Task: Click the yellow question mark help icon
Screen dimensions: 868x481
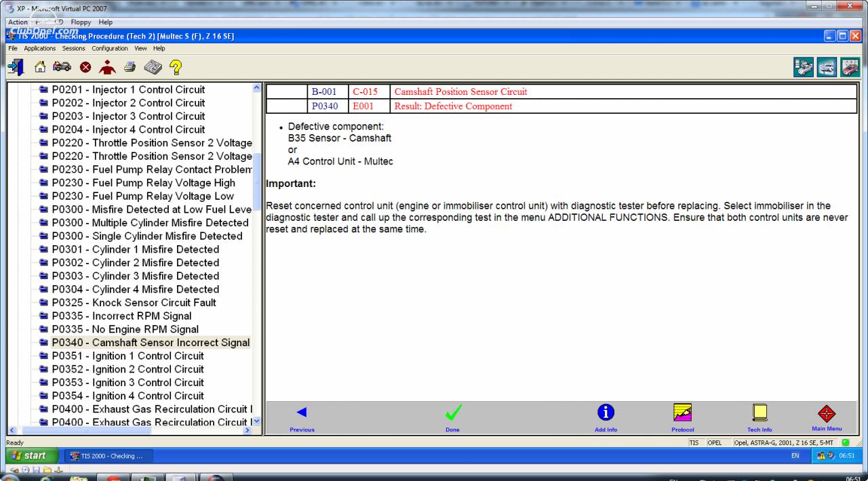Action: (x=175, y=67)
